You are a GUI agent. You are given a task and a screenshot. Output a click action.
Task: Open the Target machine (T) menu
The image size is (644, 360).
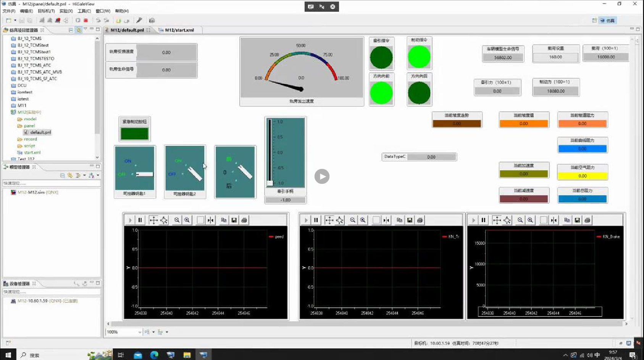(46, 11)
